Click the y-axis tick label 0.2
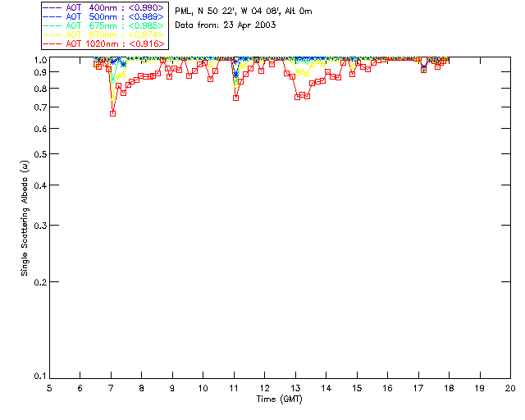The height and width of the screenshot is (420, 525). click(40, 282)
